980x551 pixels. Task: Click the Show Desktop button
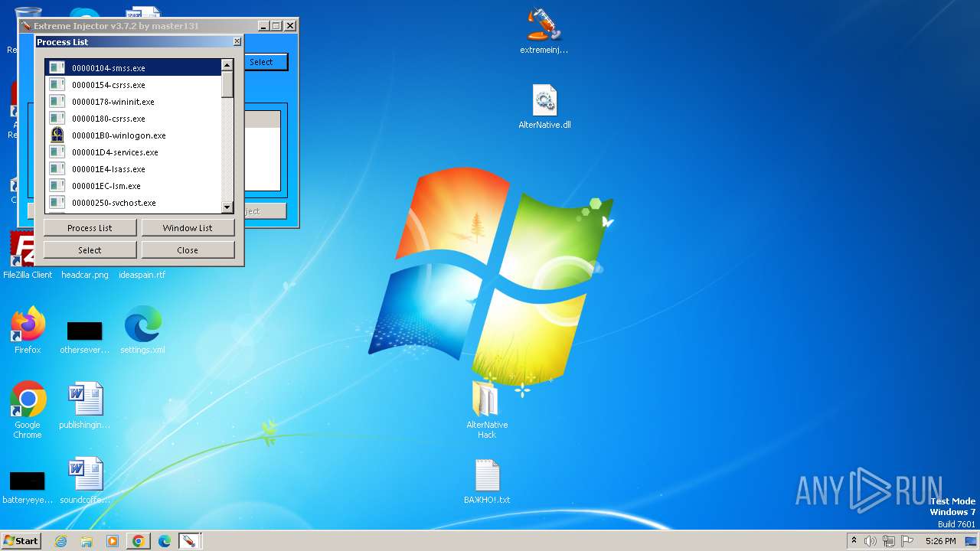pos(971,541)
